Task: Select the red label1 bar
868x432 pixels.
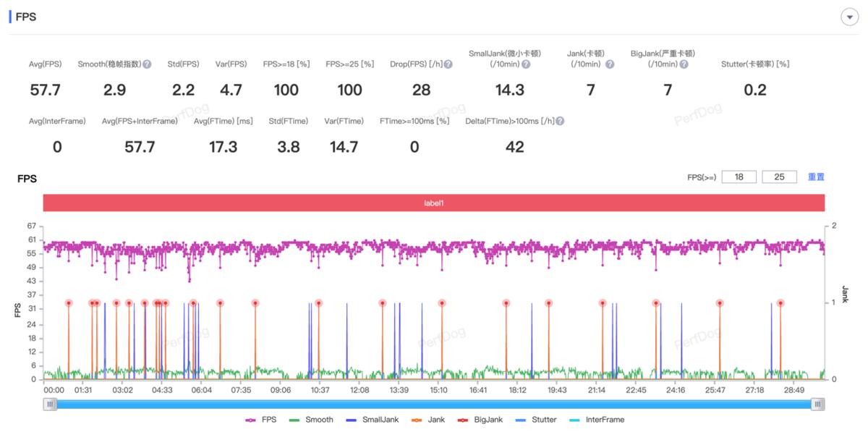Action: (433, 203)
